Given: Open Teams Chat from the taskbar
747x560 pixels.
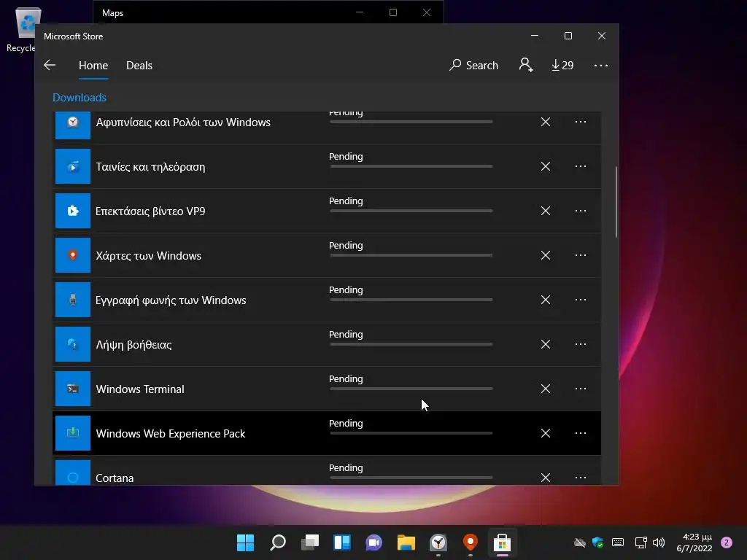Looking at the screenshot, I should (374, 542).
